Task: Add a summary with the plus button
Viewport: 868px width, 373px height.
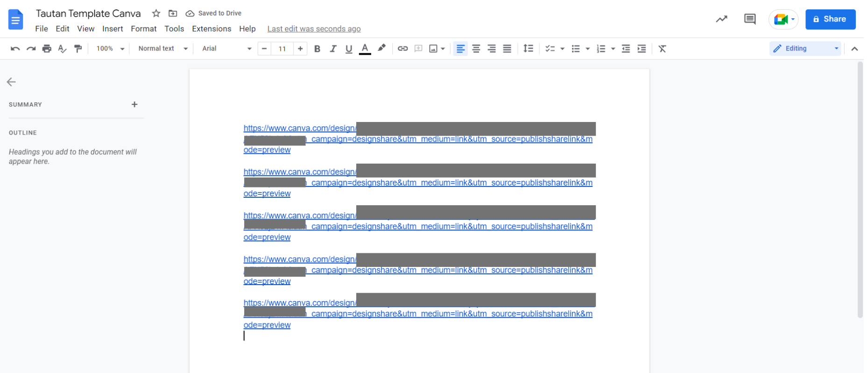Action: pos(134,104)
